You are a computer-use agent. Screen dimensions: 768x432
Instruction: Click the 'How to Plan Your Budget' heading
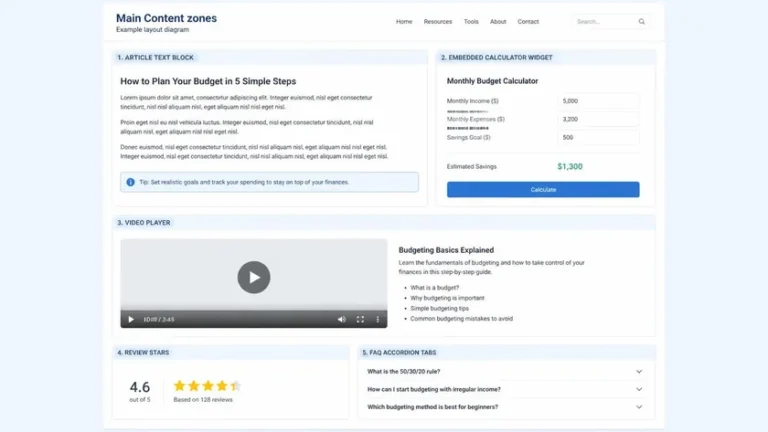tap(208, 81)
